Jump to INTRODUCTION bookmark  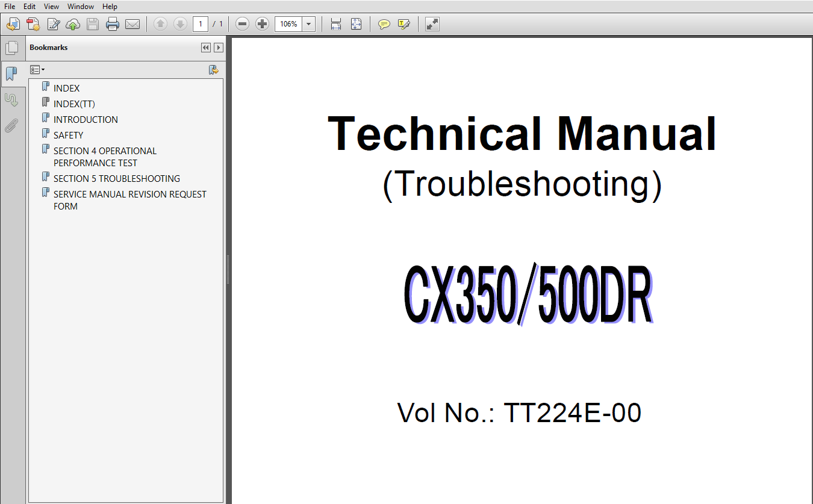[86, 119]
